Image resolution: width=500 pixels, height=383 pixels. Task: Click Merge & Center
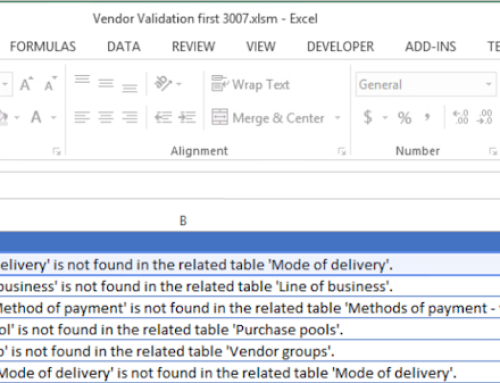268,118
